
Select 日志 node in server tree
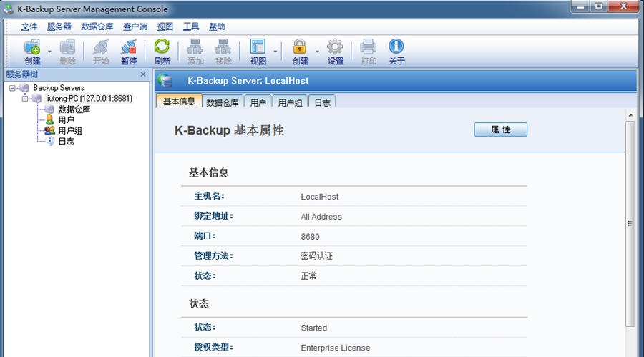(66, 142)
